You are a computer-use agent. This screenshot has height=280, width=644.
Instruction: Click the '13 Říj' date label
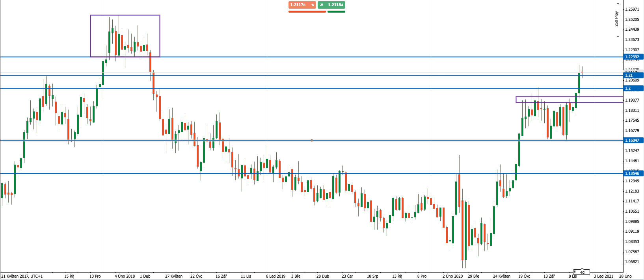[397, 276]
